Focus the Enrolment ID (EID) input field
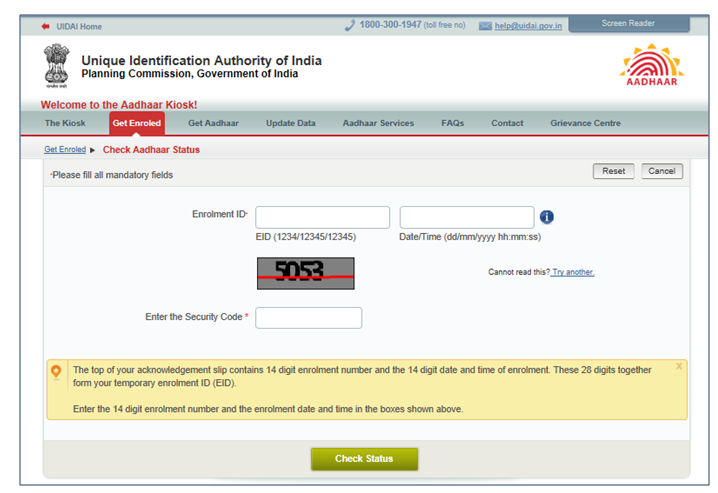This screenshot has width=718, height=493. [322, 217]
